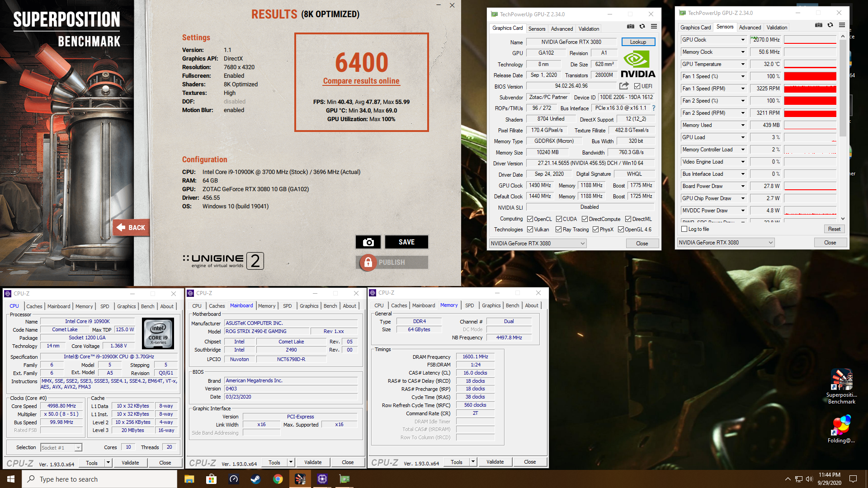868x488 pixels.
Task: Open the notification center icon
Action: coord(853,479)
